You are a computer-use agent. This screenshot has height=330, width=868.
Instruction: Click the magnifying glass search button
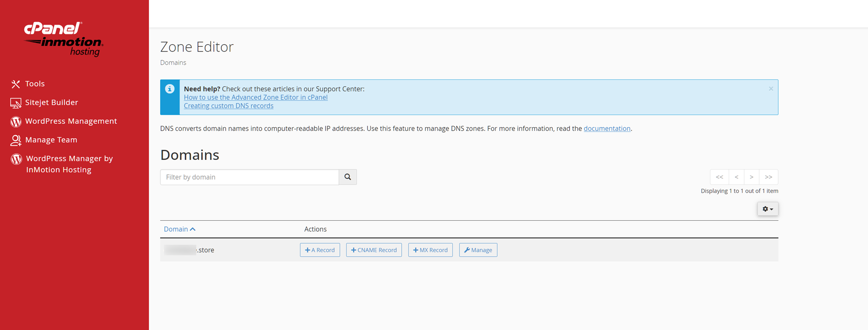click(348, 177)
